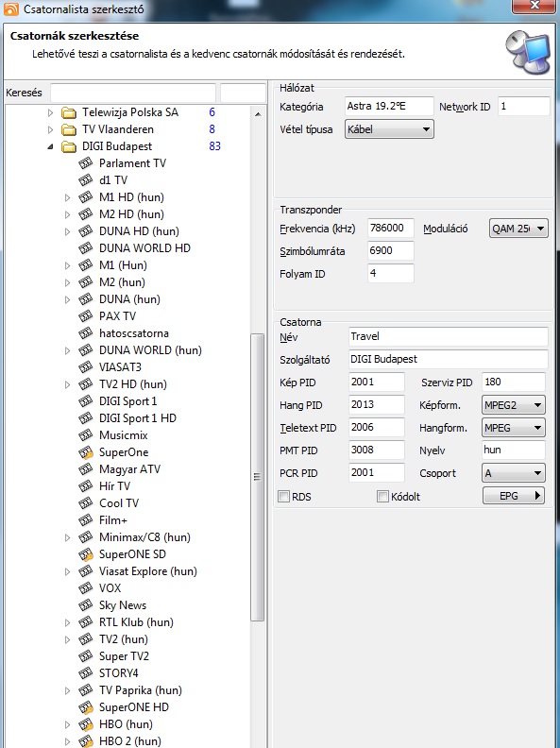Toggle the RDS checkbox
The height and width of the screenshot is (748, 560).
tap(284, 497)
